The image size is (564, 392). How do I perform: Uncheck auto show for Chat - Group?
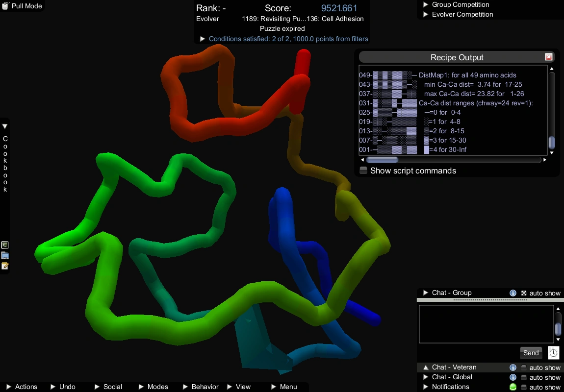[524, 293]
